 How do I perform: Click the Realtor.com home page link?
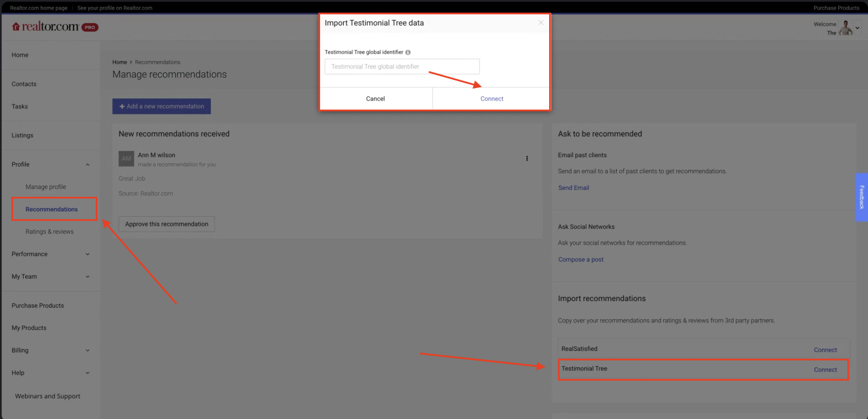click(38, 8)
